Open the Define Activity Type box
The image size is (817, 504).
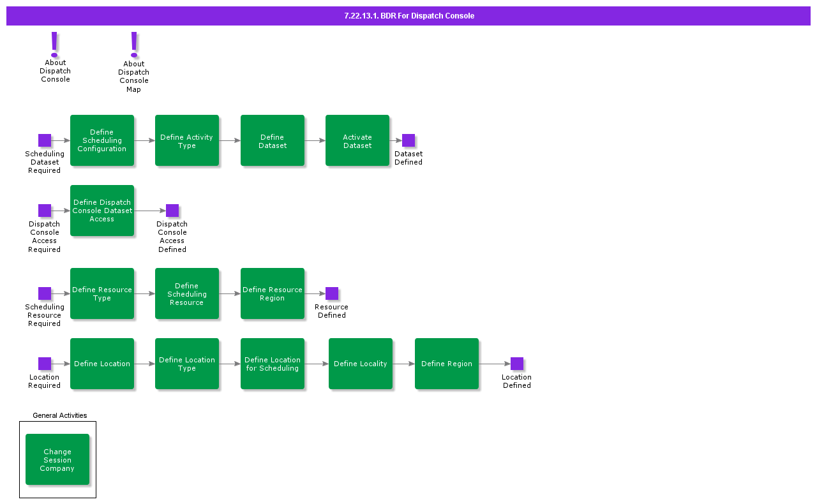pos(187,140)
